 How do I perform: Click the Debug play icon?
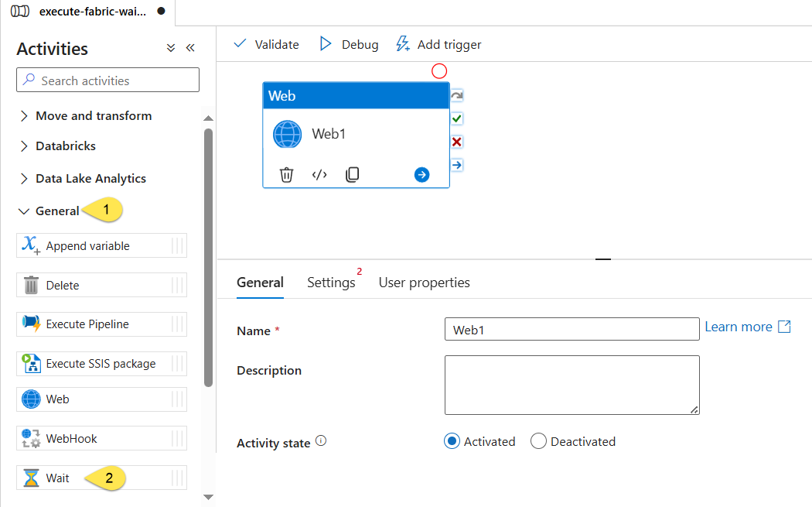point(326,43)
